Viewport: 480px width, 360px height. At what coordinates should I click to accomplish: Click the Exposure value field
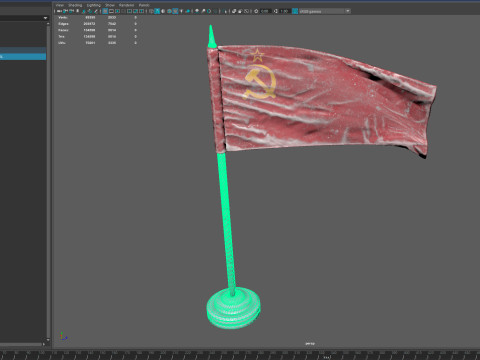click(x=266, y=11)
